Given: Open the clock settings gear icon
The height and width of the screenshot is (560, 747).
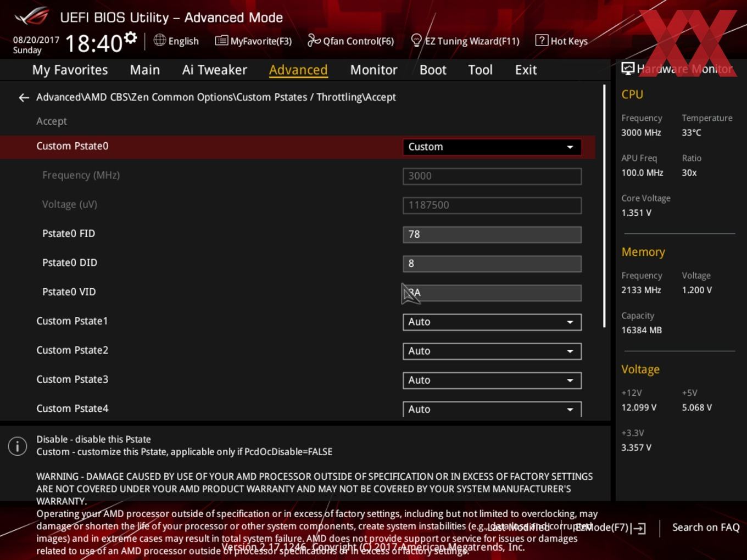Looking at the screenshot, I should (130, 38).
